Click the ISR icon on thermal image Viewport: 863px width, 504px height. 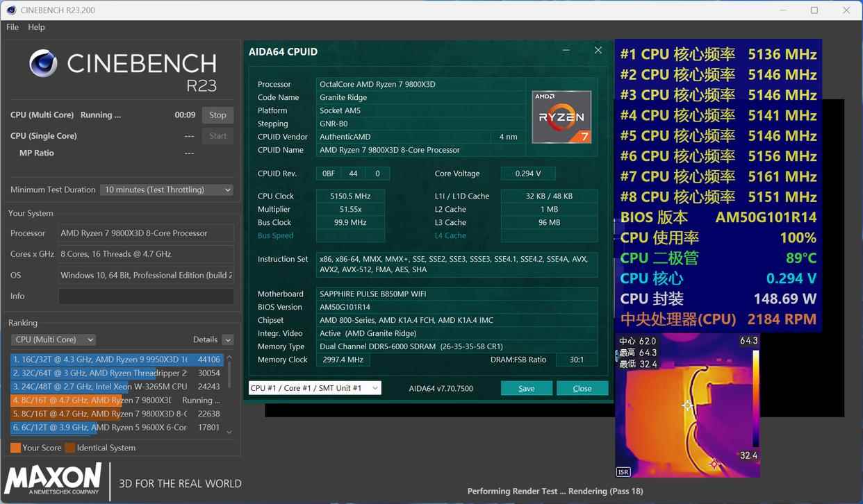coord(623,472)
